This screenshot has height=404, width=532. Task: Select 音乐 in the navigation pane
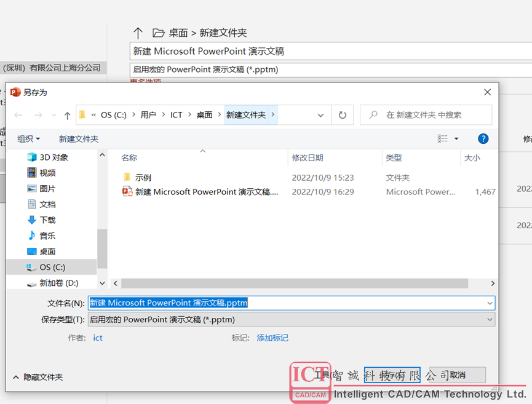[x=47, y=236]
